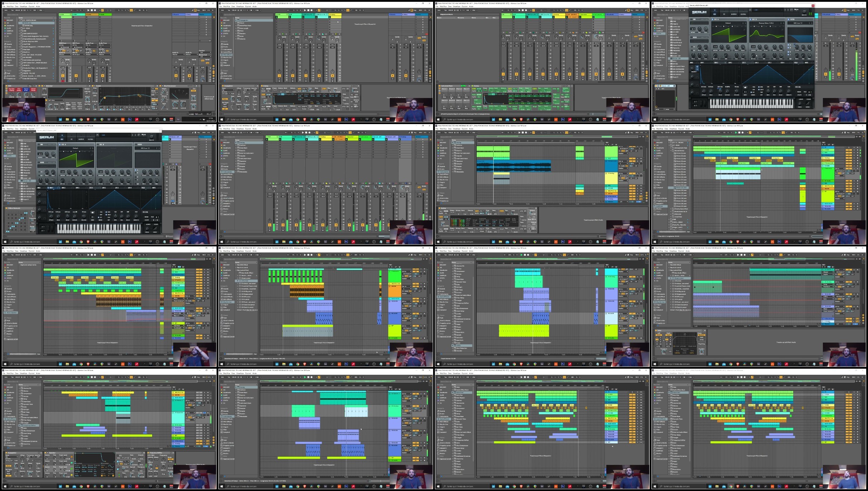Launch 1 KICK's clip in thumbnail 6
Screen dimensions: 868x491
pyautogui.click(x=267, y=139)
